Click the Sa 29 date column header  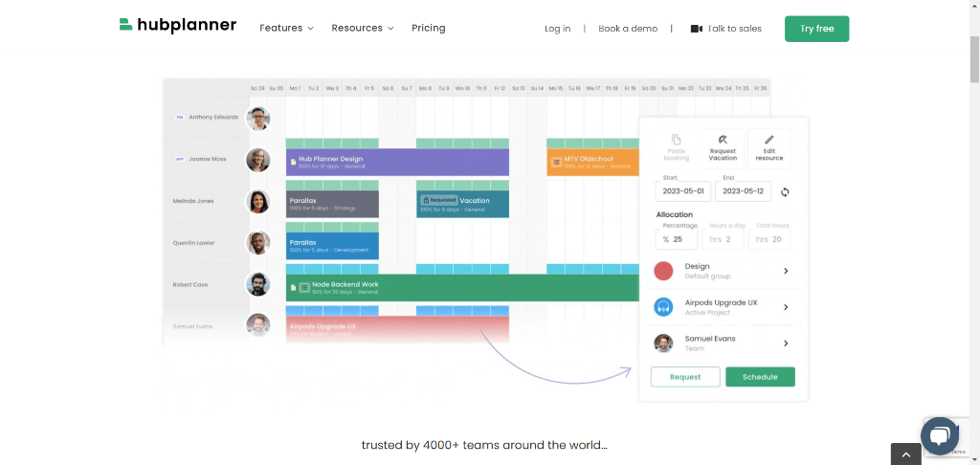tap(257, 89)
